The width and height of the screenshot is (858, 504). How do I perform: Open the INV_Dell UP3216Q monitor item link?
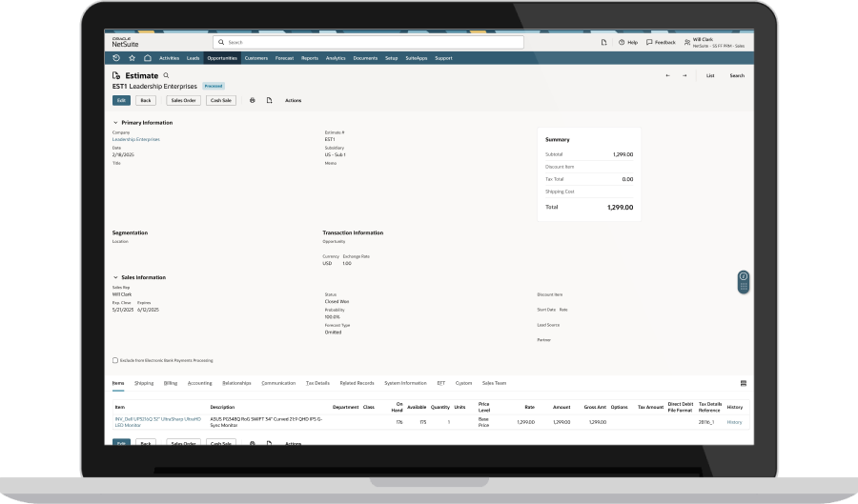(158, 422)
